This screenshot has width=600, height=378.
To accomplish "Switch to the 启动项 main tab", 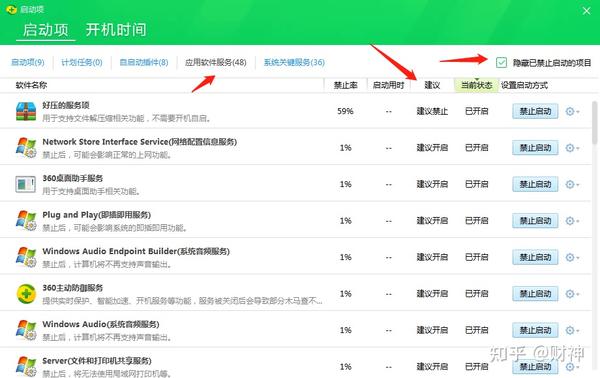I will pos(46,30).
